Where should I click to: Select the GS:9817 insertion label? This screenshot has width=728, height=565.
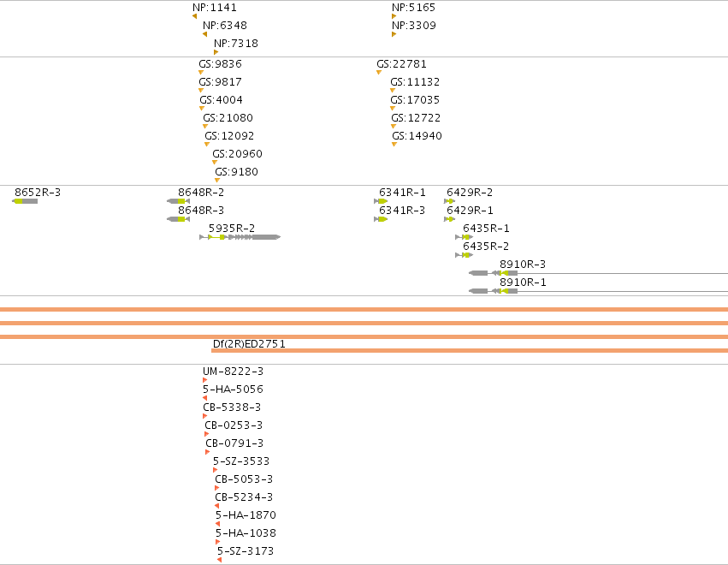220,82
